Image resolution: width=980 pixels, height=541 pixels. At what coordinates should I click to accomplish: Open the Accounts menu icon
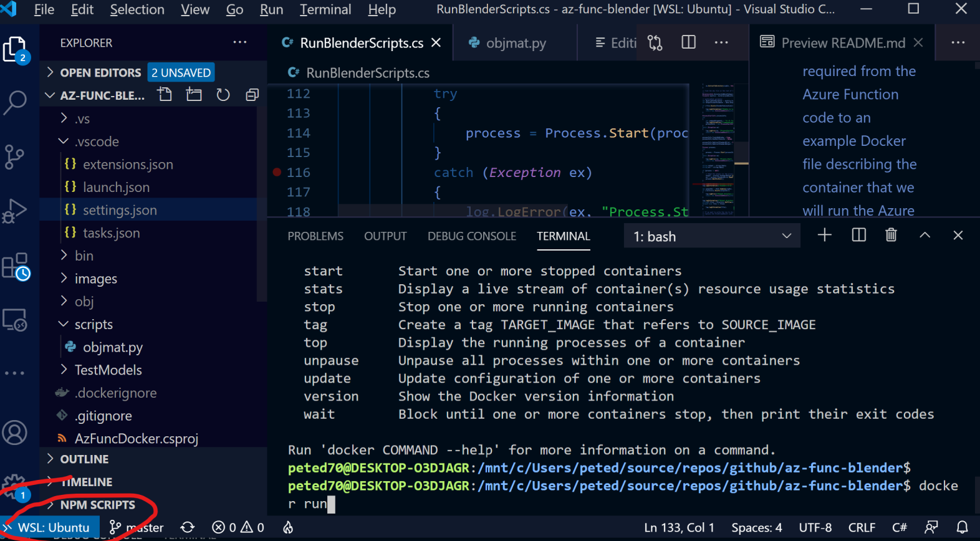pyautogui.click(x=15, y=433)
